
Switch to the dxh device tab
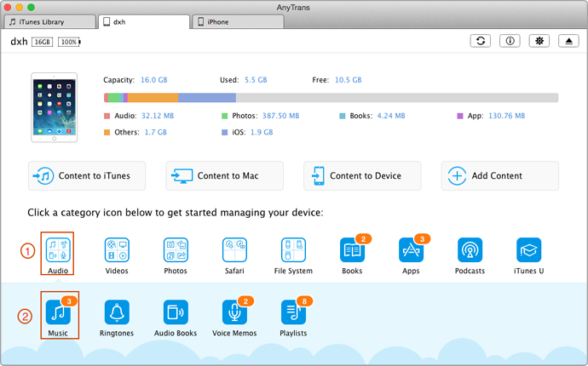tap(144, 22)
